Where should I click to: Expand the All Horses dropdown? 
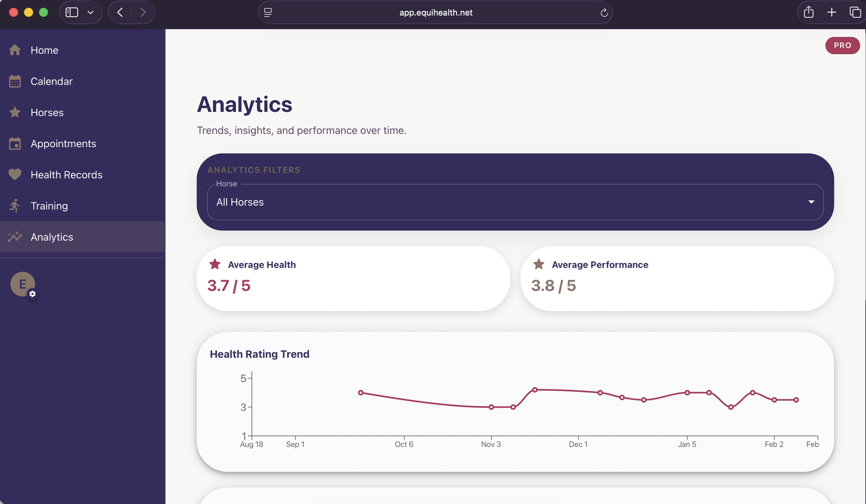[x=515, y=202]
